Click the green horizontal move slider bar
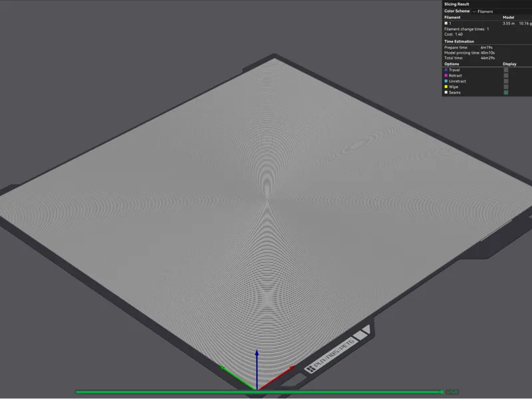This screenshot has height=399, width=532. tap(259, 392)
